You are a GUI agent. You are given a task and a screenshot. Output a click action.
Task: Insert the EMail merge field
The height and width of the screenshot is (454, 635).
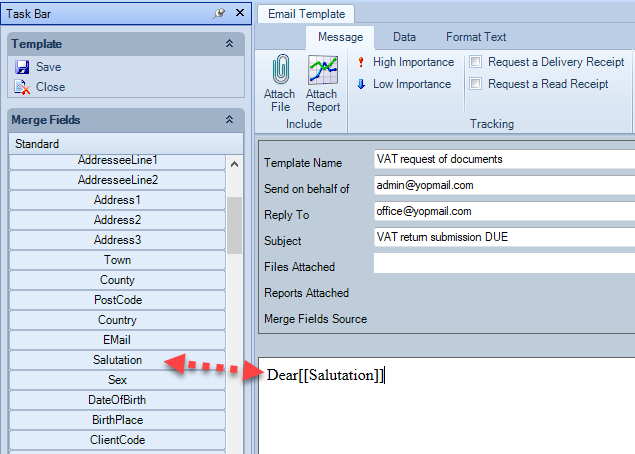click(x=117, y=340)
